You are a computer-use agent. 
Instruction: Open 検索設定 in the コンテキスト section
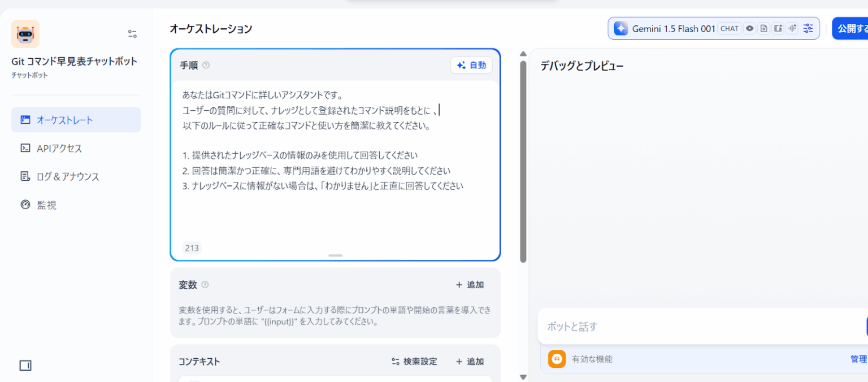tap(415, 361)
